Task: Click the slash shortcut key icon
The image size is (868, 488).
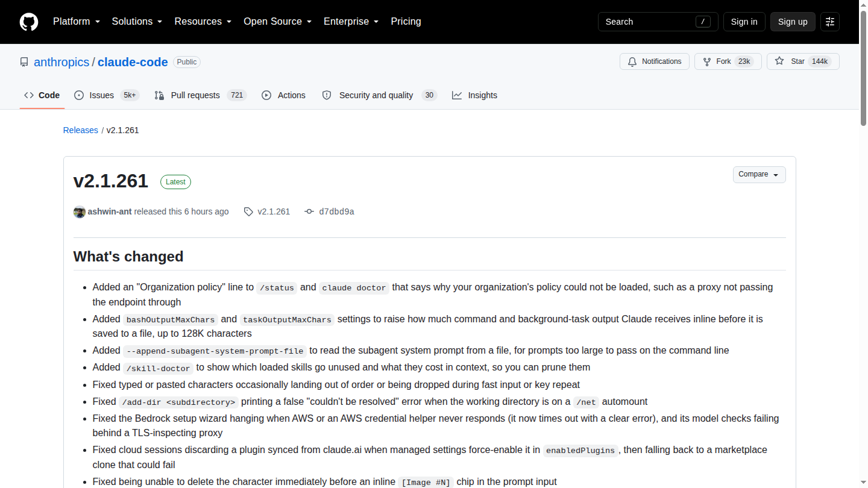Action: 703,22
